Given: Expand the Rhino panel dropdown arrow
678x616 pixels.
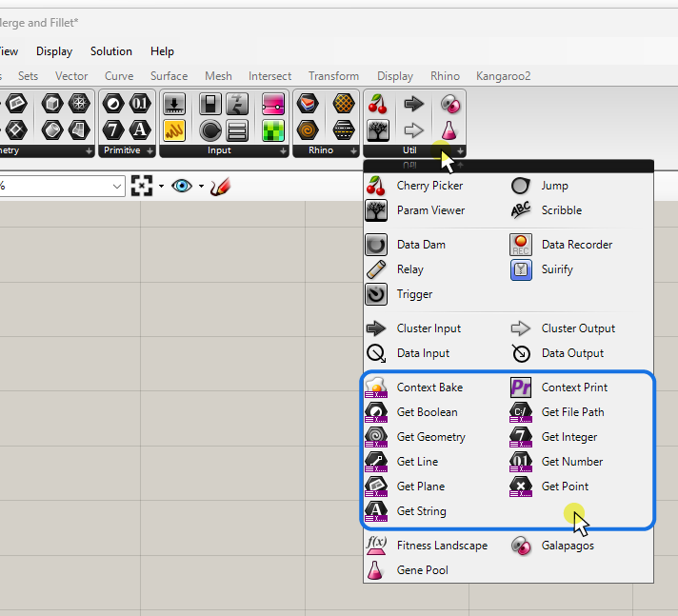Looking at the screenshot, I should click(x=353, y=151).
